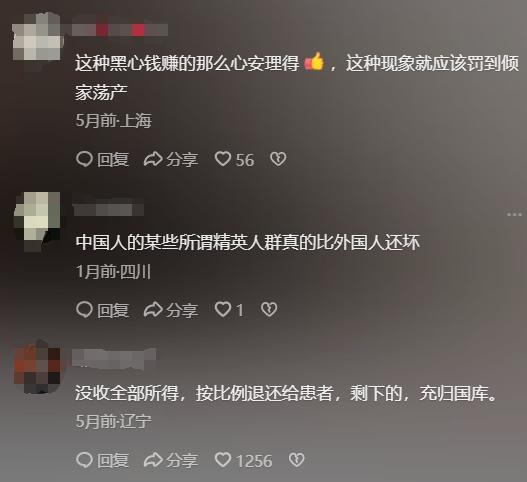Click the Sichuan commenter's blurred username

108,209
